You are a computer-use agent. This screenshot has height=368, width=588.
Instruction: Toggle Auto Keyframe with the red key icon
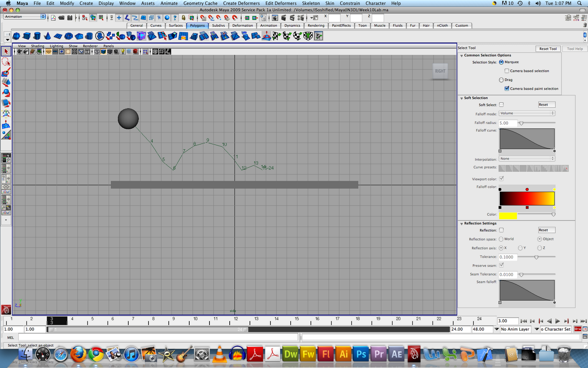click(x=578, y=329)
